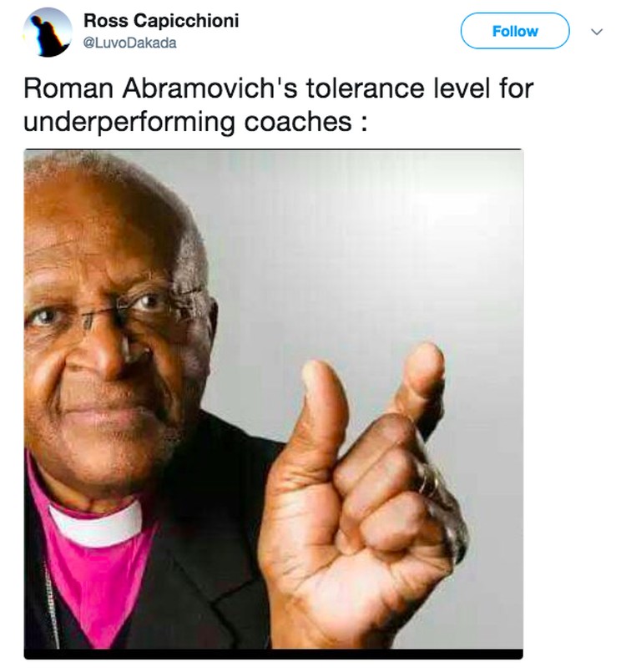
Task: Click the ring on the hand in the photo
Action: tap(430, 481)
